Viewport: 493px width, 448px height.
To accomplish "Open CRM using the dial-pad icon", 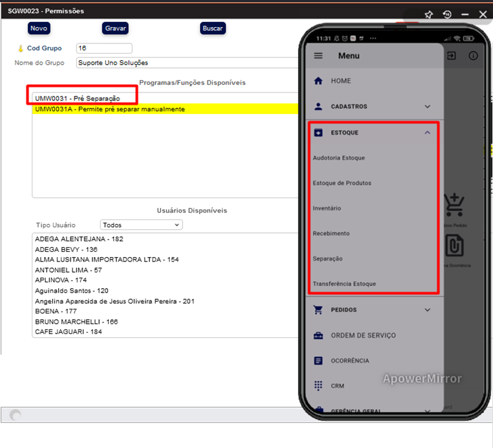I will [x=318, y=385].
